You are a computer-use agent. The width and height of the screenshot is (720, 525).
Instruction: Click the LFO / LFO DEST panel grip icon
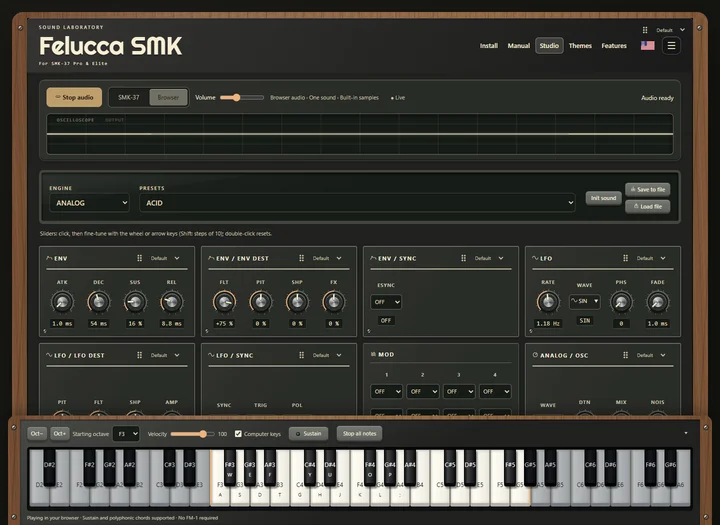click(140, 355)
